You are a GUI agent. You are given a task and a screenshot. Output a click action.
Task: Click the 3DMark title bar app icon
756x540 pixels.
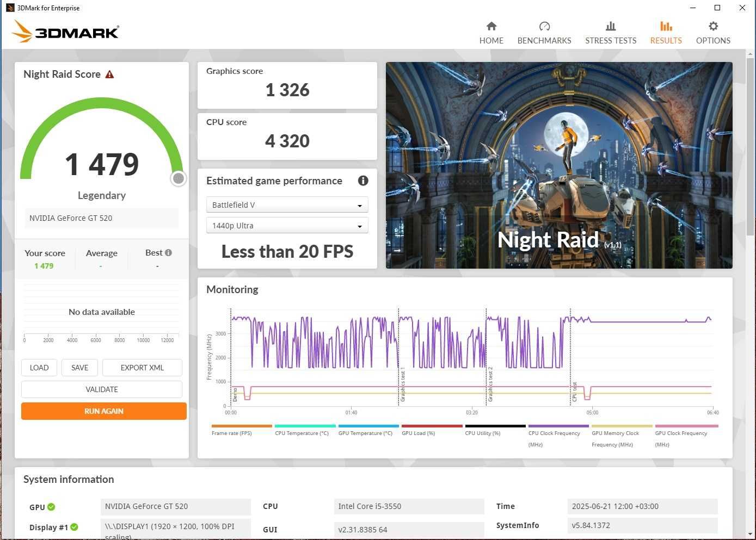tap(10, 8)
